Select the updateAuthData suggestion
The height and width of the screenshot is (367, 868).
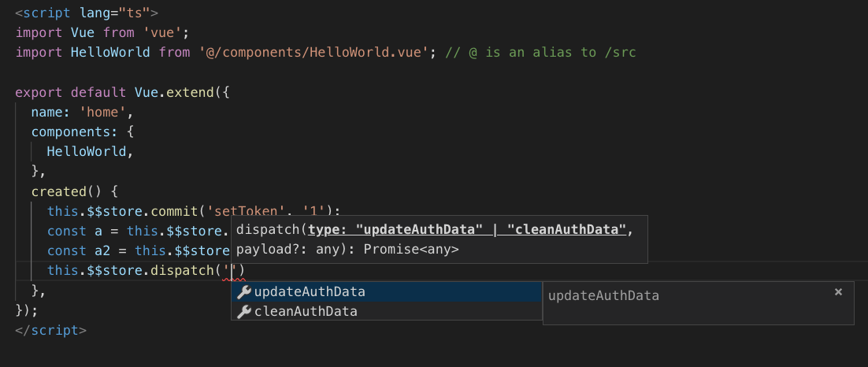(x=387, y=291)
